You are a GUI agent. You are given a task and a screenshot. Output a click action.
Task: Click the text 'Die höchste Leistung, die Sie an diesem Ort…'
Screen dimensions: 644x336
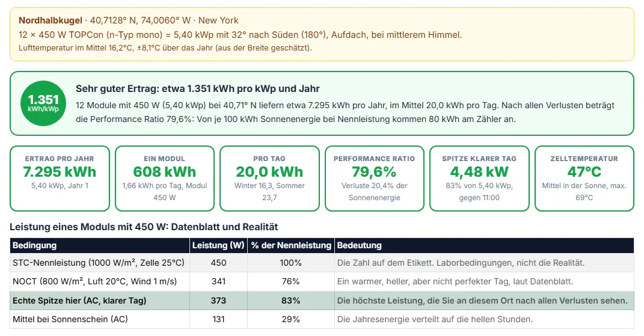482,301
